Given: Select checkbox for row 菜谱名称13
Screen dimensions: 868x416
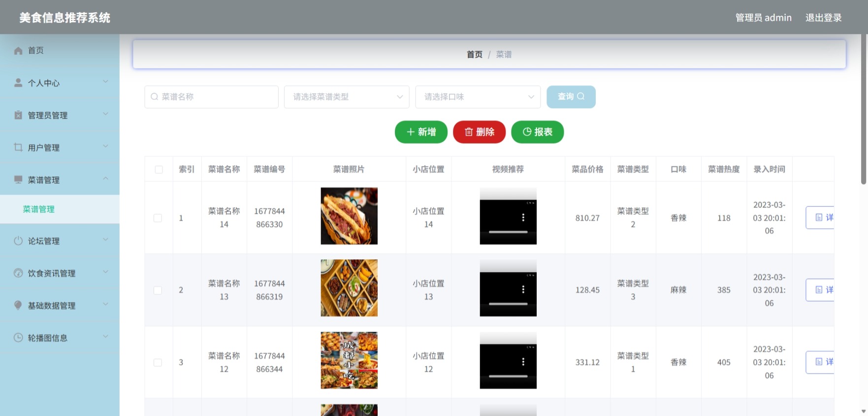Looking at the screenshot, I should pyautogui.click(x=158, y=290).
